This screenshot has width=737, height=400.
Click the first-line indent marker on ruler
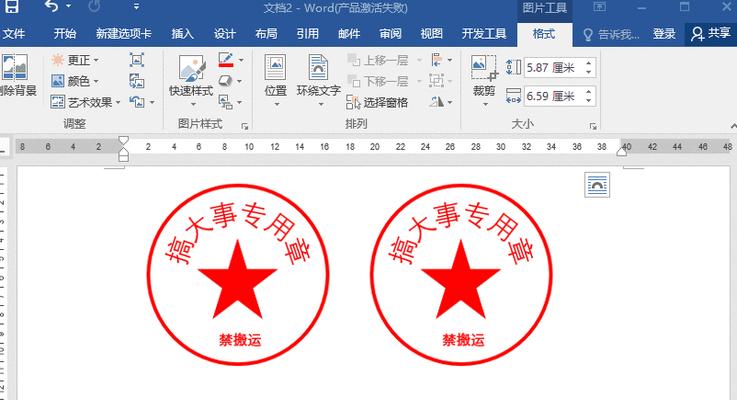click(123, 141)
